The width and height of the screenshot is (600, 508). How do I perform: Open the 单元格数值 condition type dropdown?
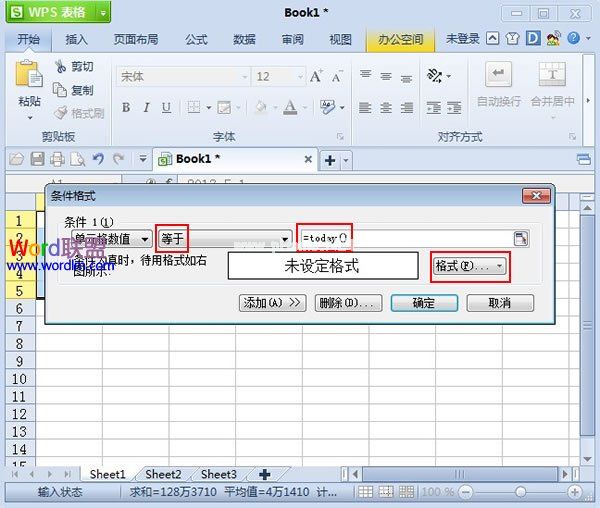(x=112, y=239)
